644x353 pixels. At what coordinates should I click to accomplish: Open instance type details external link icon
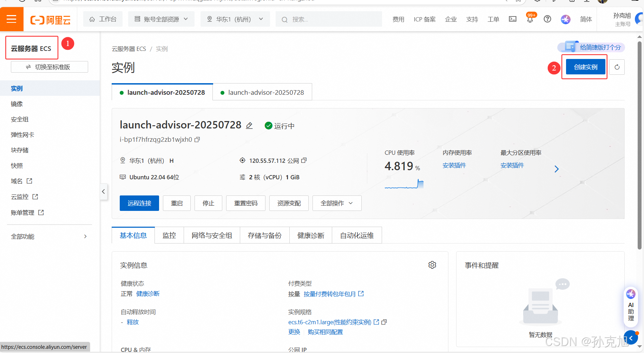pyautogui.click(x=376, y=322)
